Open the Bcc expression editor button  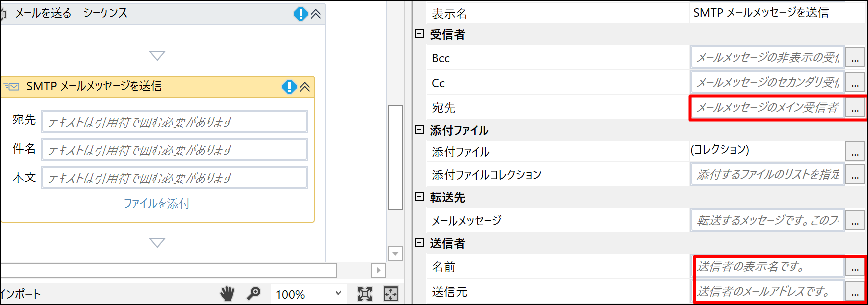[x=855, y=57]
